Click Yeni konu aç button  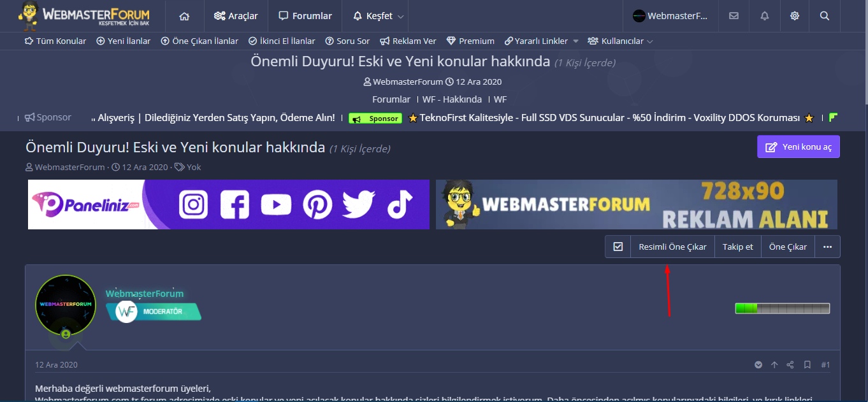click(x=799, y=147)
